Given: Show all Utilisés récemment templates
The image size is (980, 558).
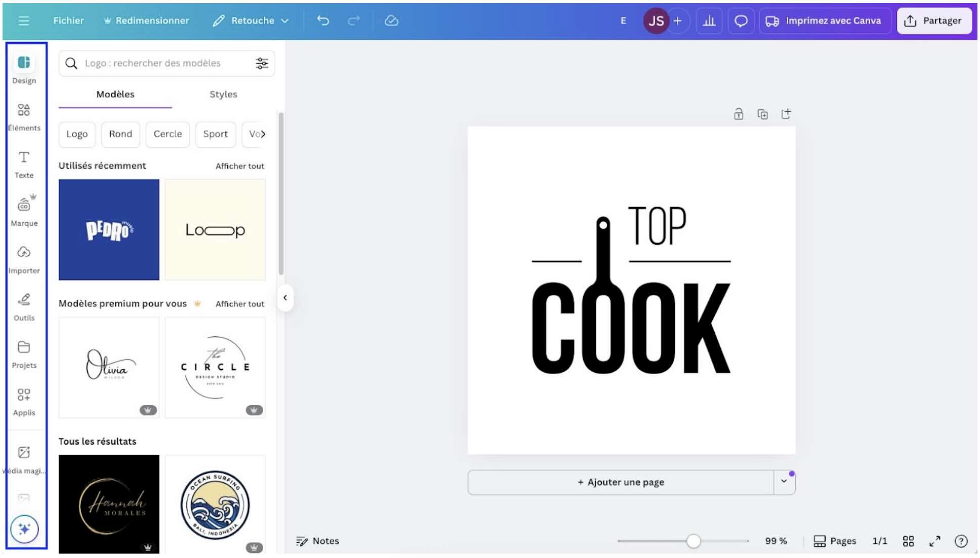Looking at the screenshot, I should click(x=240, y=166).
